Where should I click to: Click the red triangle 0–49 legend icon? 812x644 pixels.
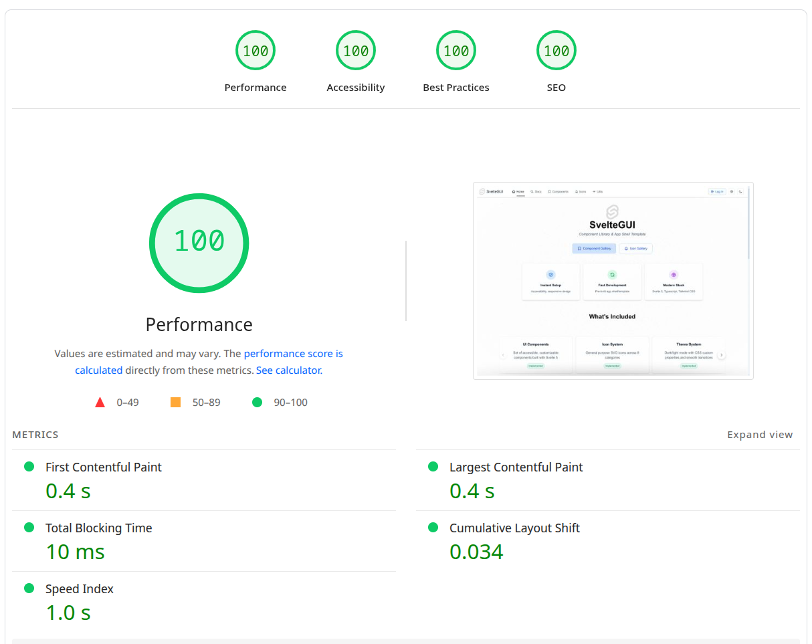[x=100, y=403]
